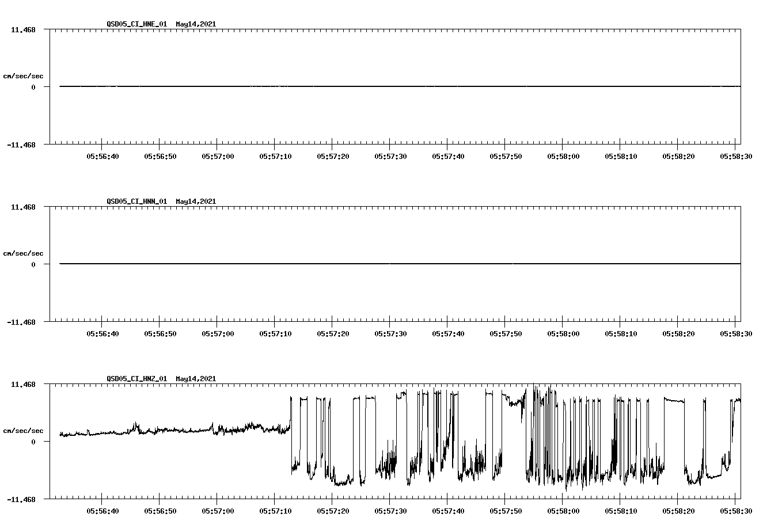Select the flat HNN waveform trace

(346, 264)
